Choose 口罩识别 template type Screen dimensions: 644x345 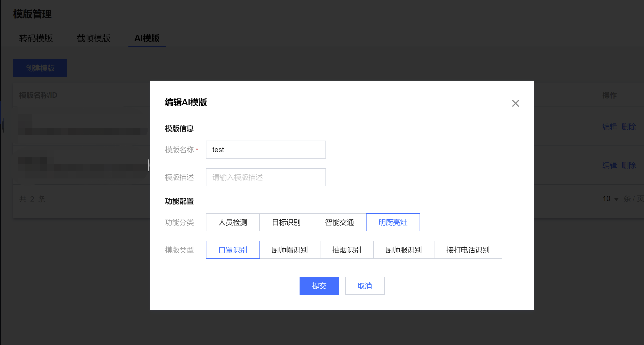[233, 250]
